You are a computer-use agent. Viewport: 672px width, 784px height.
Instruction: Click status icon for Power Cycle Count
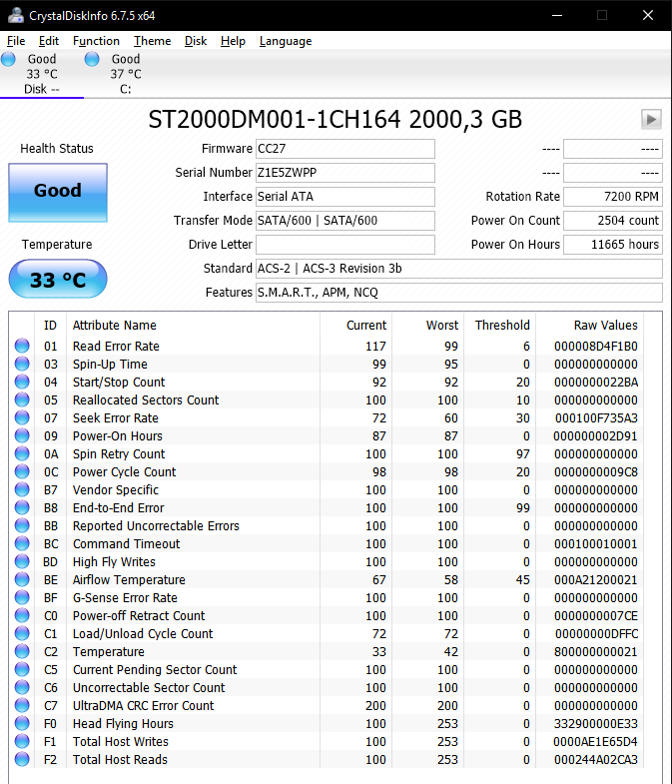coord(22,472)
